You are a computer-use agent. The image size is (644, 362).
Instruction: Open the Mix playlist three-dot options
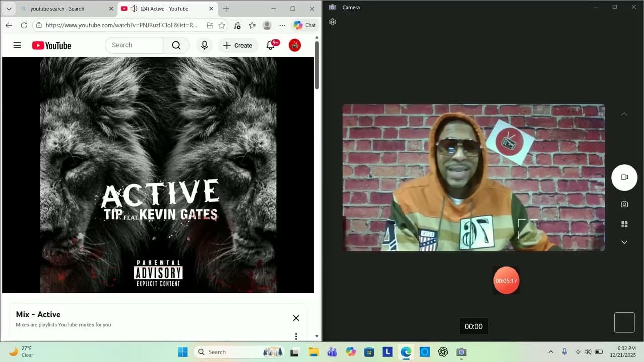[296, 336]
